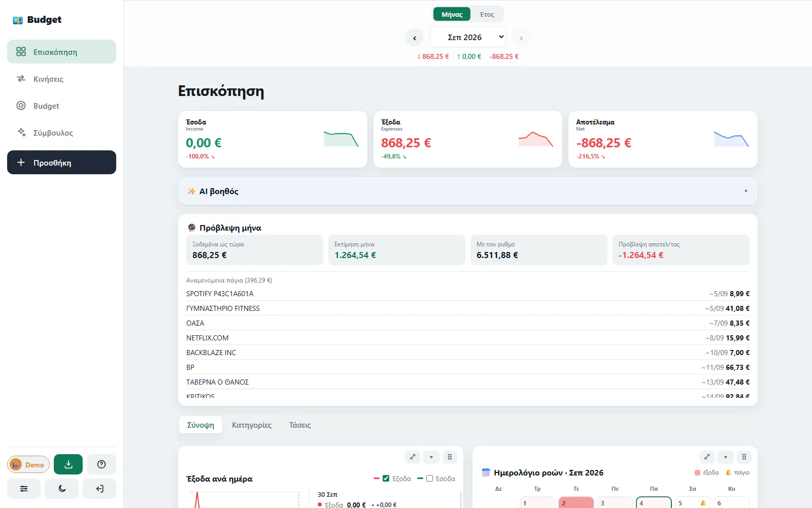This screenshot has height=508, width=812.
Task: Expand the Έξοδα ανά ημέρα chart
Action: click(x=413, y=457)
